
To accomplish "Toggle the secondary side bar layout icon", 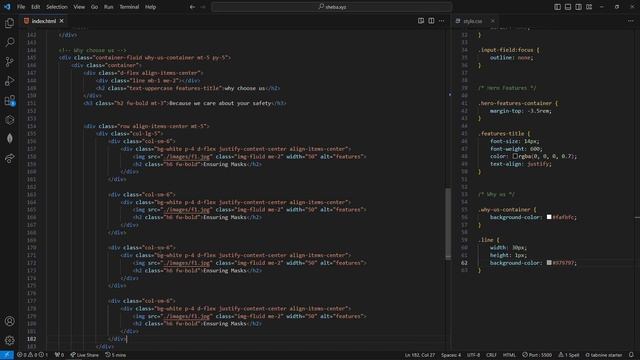I will 578,7.
